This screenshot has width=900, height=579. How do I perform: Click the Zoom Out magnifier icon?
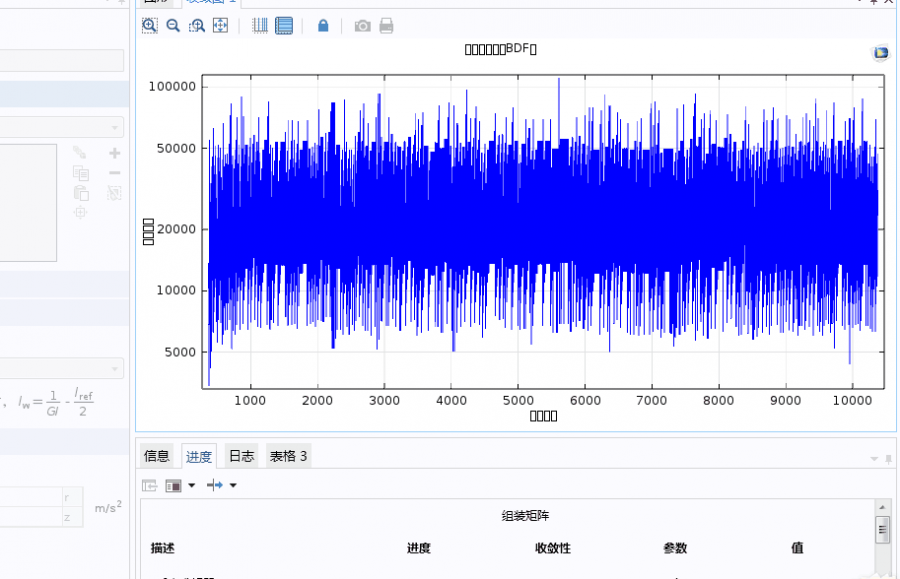(x=173, y=26)
